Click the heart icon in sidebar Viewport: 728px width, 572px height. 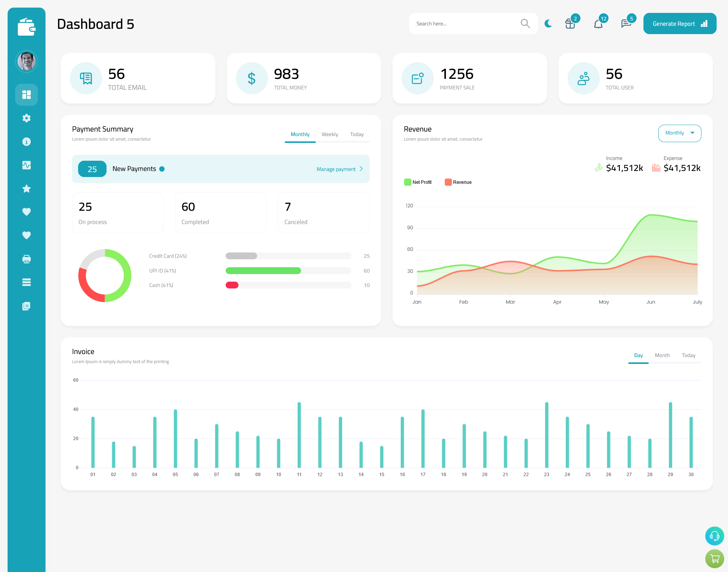27,212
